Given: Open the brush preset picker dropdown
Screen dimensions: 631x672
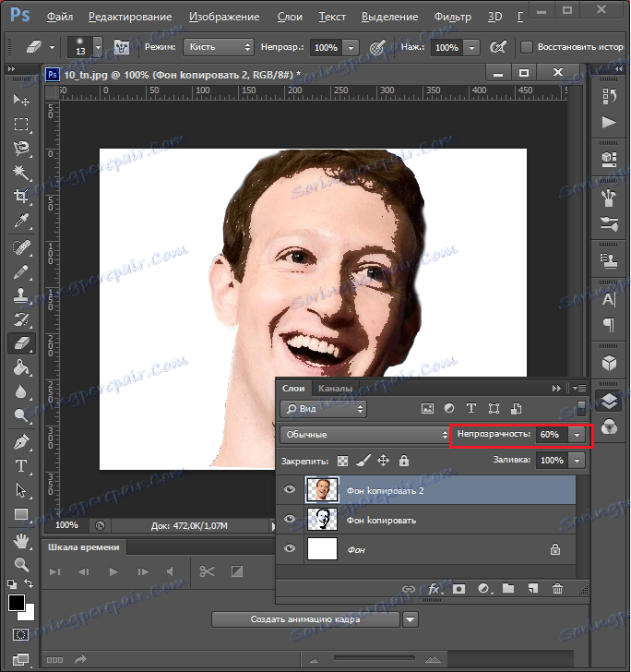Looking at the screenshot, I should click(x=98, y=47).
